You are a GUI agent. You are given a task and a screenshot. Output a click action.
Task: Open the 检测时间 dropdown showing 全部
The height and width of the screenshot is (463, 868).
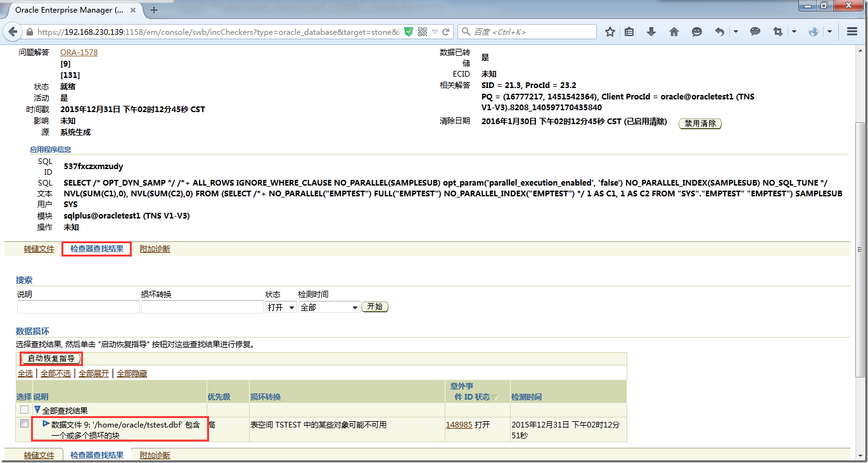329,307
